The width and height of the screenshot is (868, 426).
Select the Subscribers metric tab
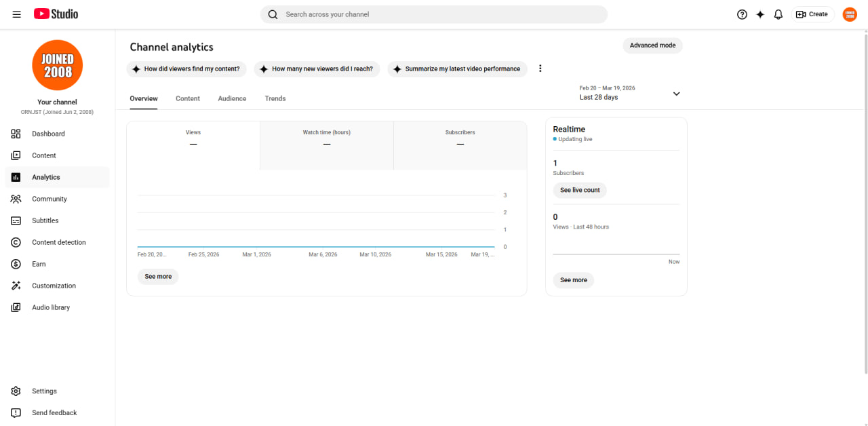pos(460,145)
